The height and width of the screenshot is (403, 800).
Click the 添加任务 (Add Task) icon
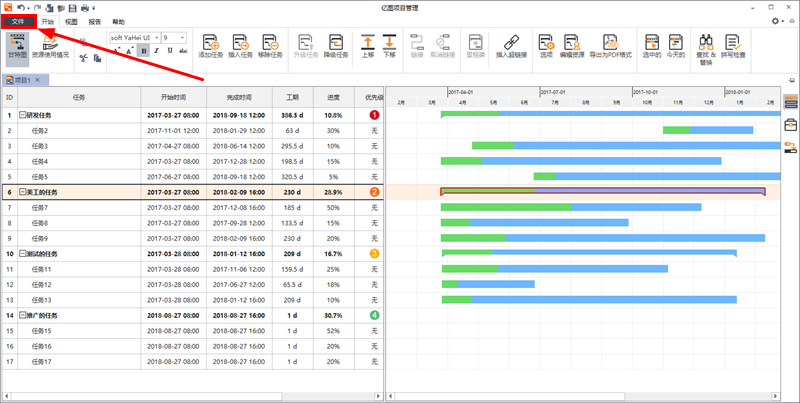pos(212,46)
